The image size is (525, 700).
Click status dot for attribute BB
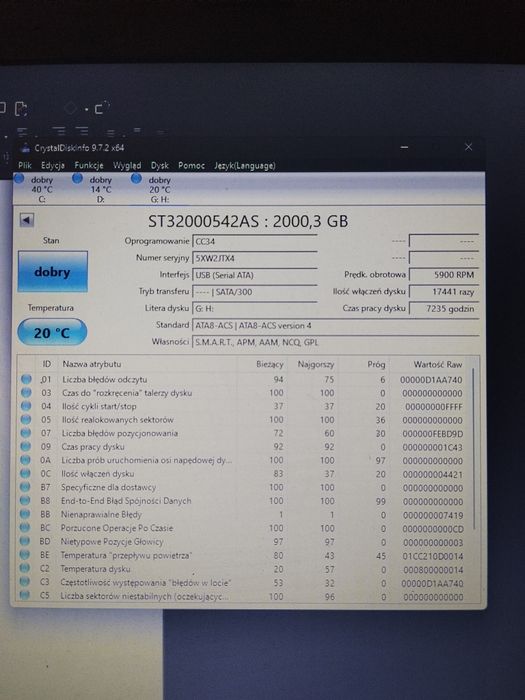pyautogui.click(x=25, y=514)
